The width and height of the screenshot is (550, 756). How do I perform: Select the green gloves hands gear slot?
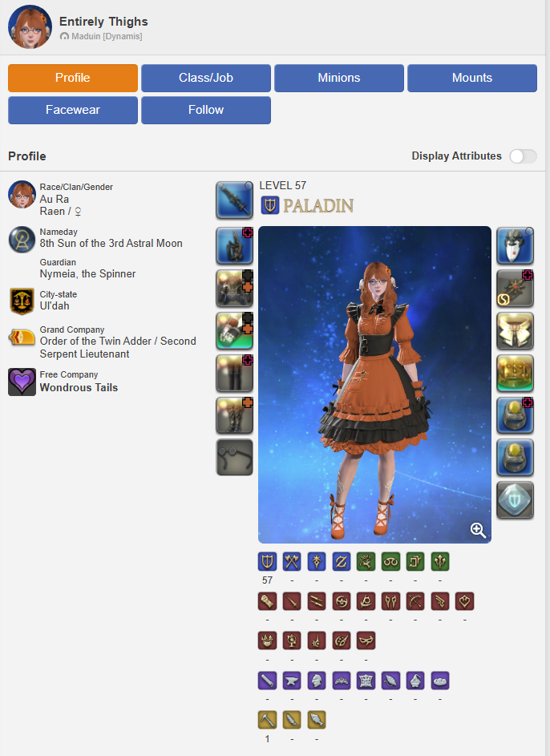click(x=234, y=331)
